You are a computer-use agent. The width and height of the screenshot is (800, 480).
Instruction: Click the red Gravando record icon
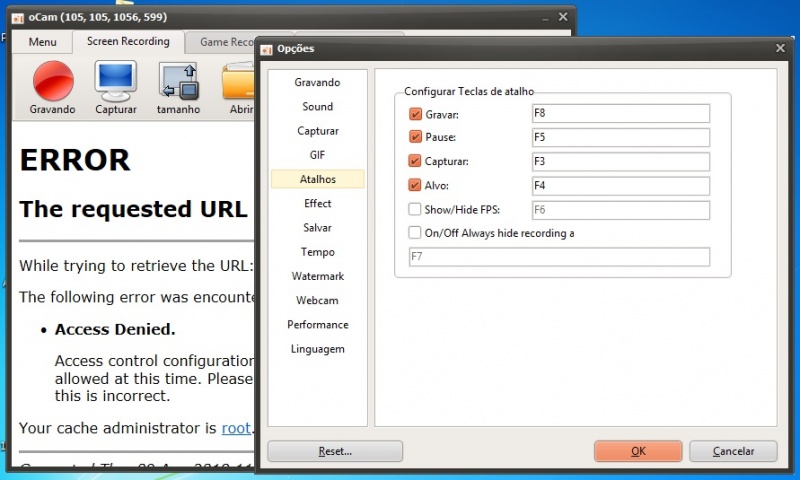53,80
